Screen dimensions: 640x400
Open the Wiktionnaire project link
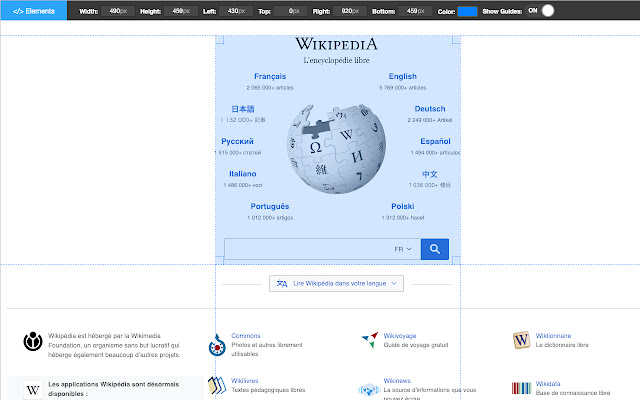(553, 336)
